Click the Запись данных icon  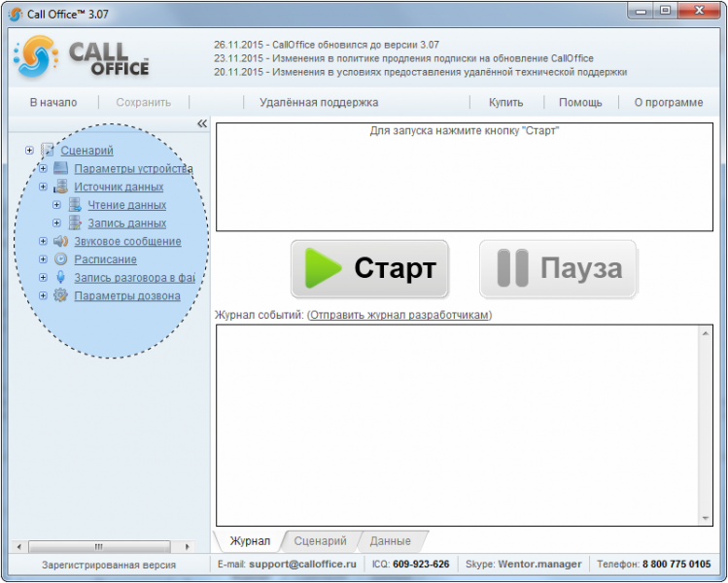coord(75,223)
